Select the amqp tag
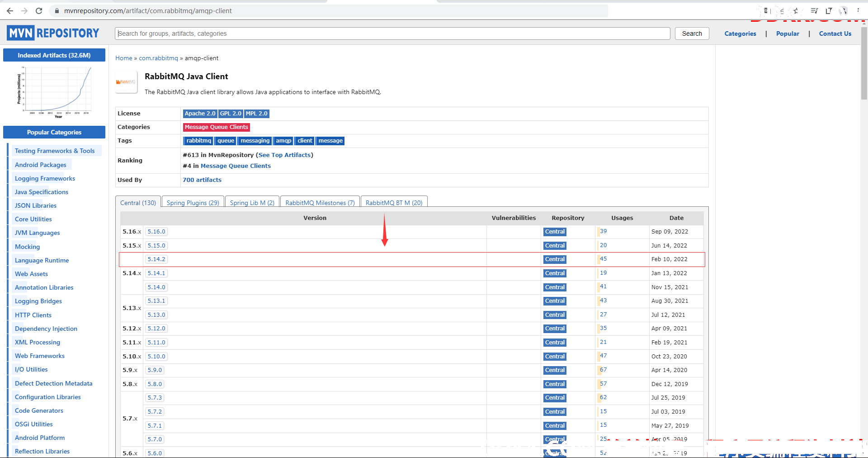This screenshot has height=458, width=868. [283, 141]
